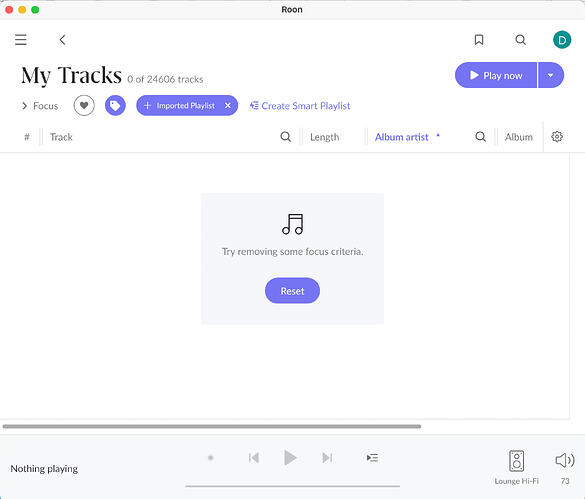
Task: Sort by Album artist column
Action: (x=402, y=137)
